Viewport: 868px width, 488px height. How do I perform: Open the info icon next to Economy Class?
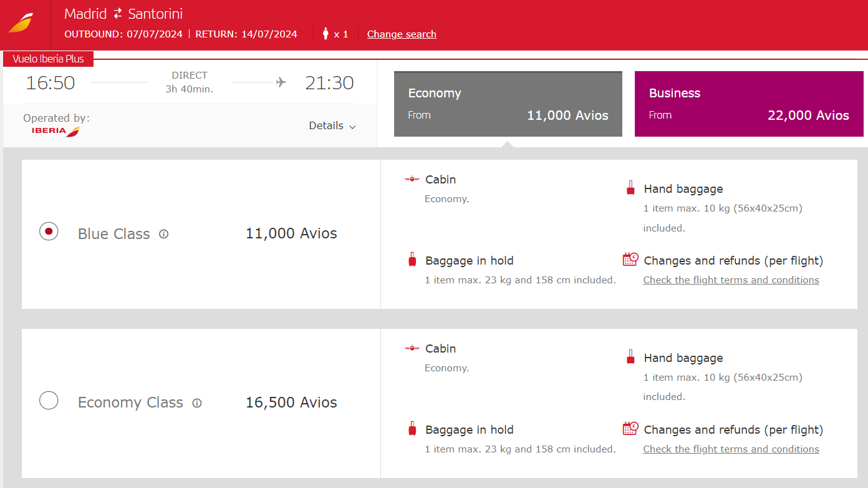[197, 403]
